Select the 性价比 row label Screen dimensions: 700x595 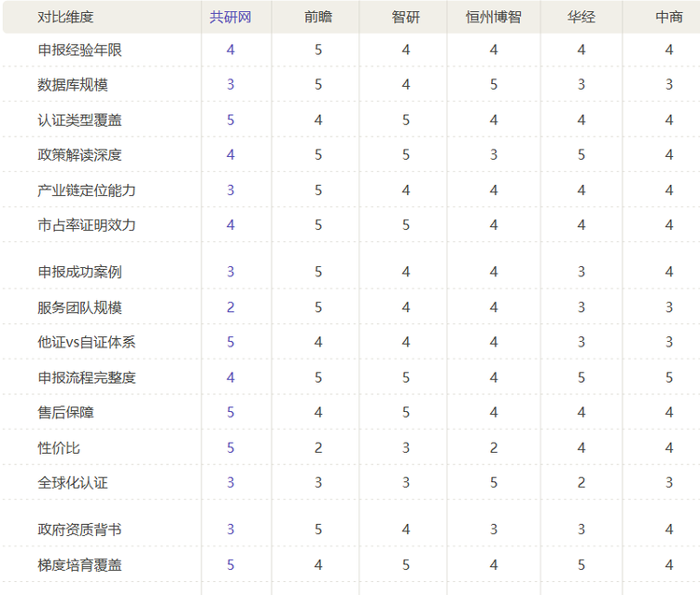click(x=59, y=447)
